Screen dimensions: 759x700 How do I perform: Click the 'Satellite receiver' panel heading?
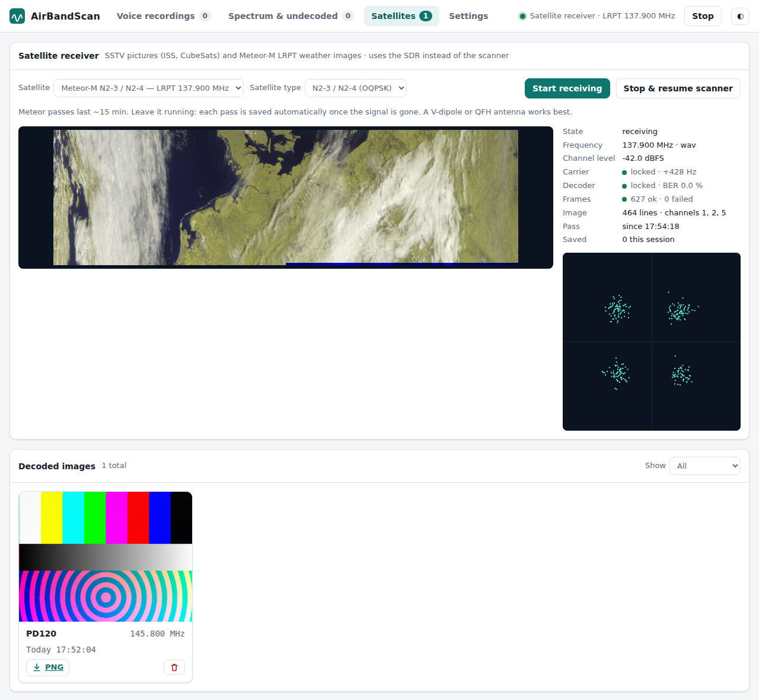coord(59,56)
